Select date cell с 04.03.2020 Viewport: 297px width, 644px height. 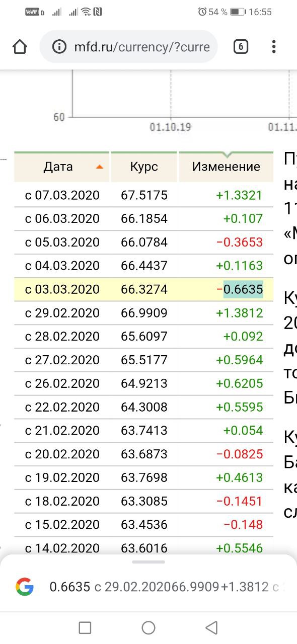tap(62, 266)
